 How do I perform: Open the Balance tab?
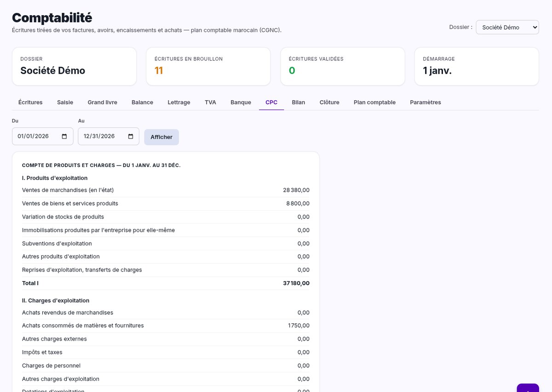click(x=143, y=102)
